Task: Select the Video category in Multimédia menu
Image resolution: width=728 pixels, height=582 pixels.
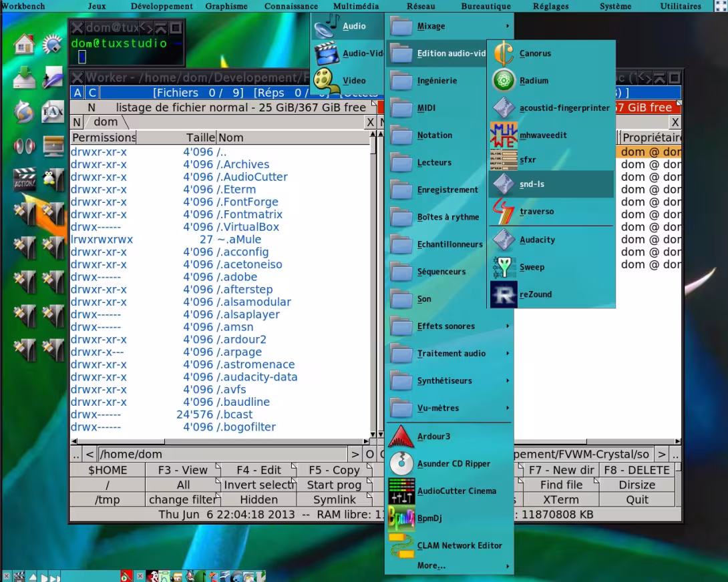Action: pos(347,81)
